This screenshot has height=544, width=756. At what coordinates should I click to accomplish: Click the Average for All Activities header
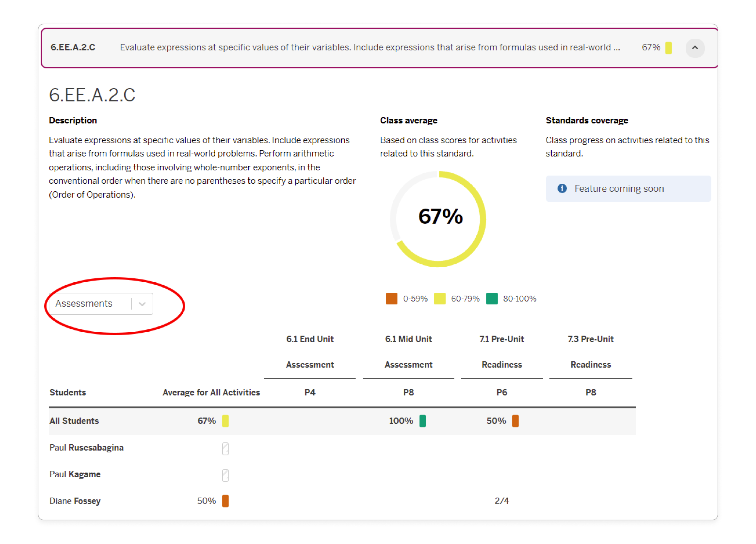click(211, 392)
